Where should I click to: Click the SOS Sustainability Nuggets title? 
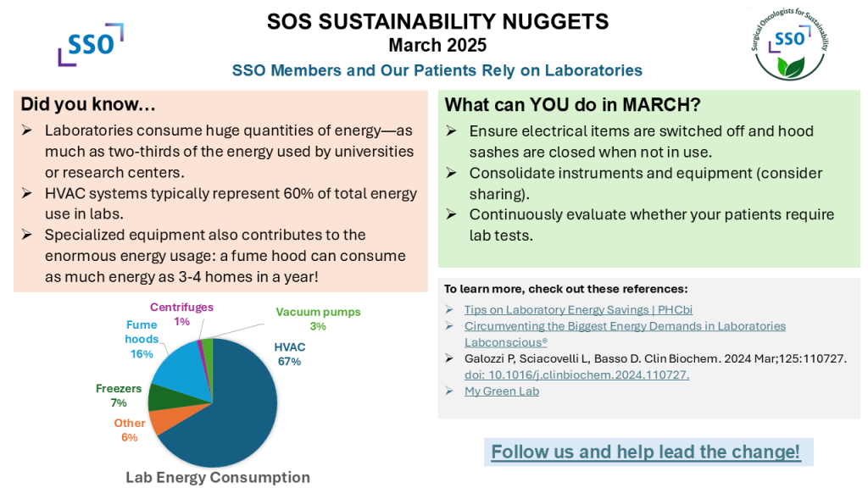click(x=437, y=20)
